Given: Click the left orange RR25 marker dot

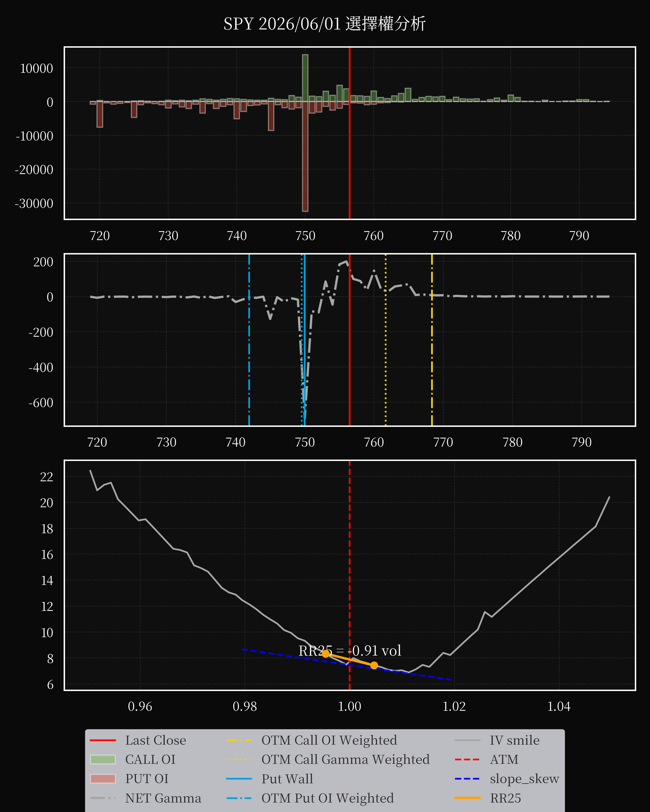Looking at the screenshot, I should pyautogui.click(x=326, y=654).
